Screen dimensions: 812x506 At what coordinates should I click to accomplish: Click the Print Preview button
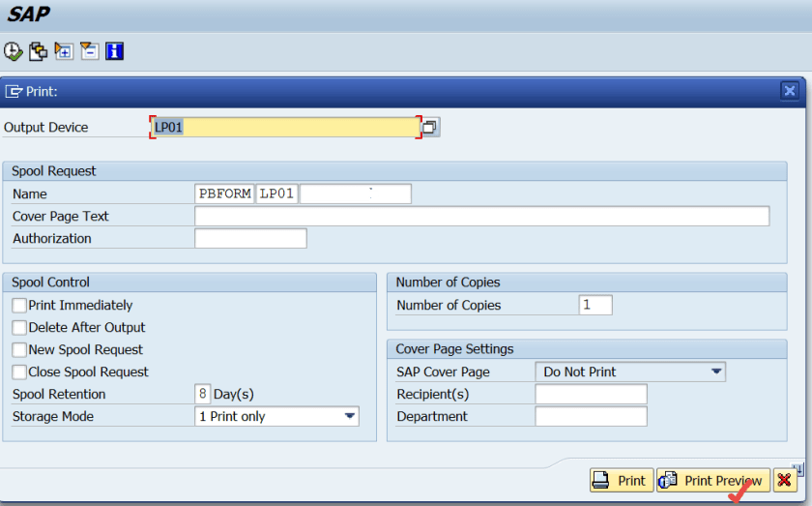tap(713, 481)
